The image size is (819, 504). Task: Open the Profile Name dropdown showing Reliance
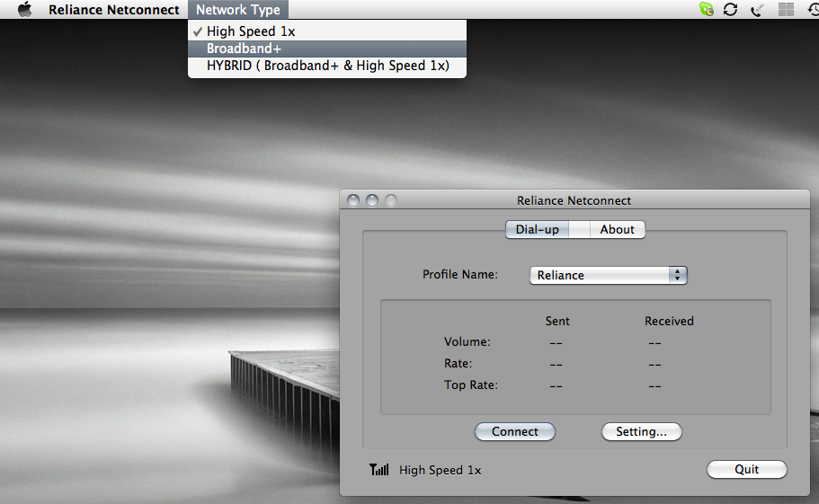[x=609, y=275]
